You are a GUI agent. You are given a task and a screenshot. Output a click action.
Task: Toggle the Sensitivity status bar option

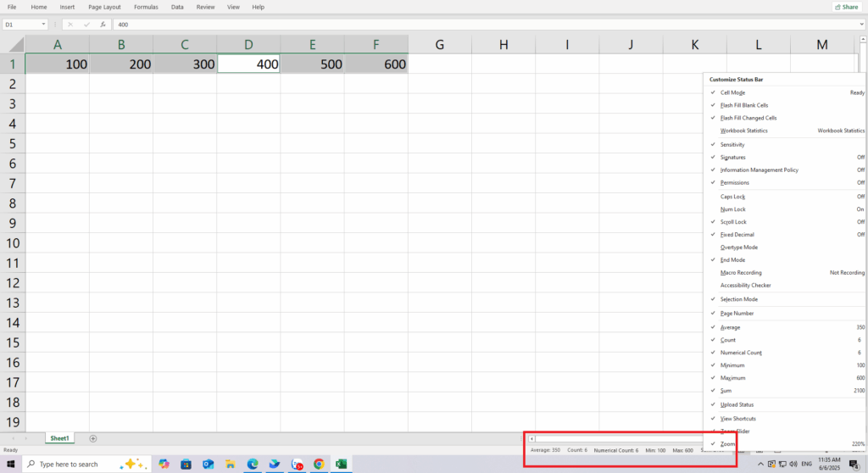[787, 145]
